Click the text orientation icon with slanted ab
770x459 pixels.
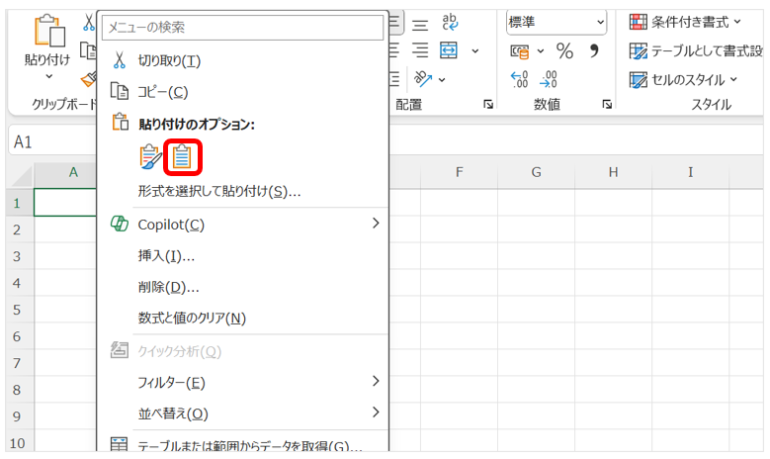(x=422, y=79)
